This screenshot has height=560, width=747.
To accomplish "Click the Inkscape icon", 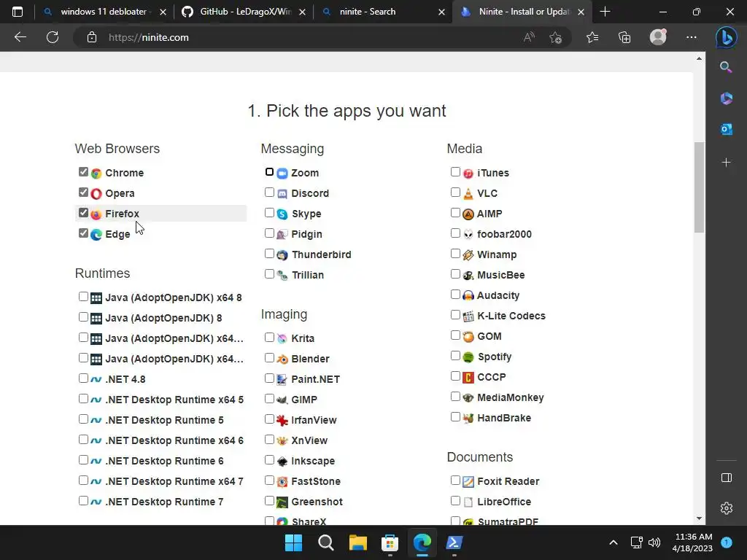I will click(x=282, y=462).
